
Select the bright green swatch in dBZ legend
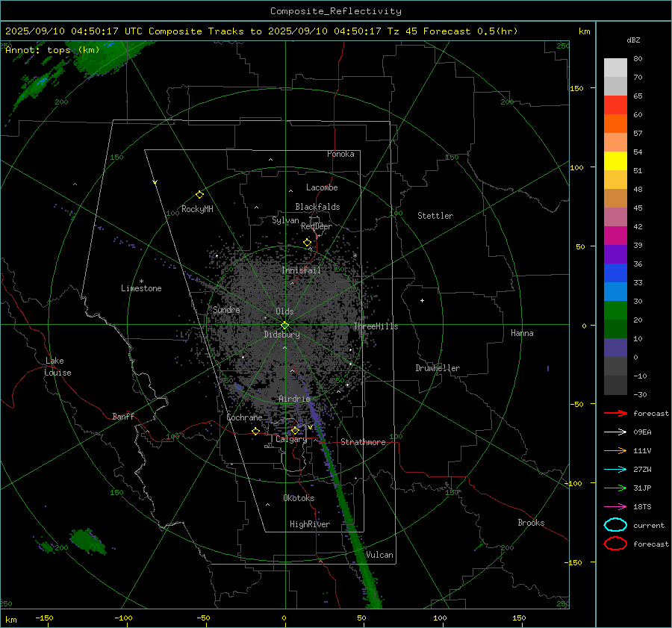(615, 311)
